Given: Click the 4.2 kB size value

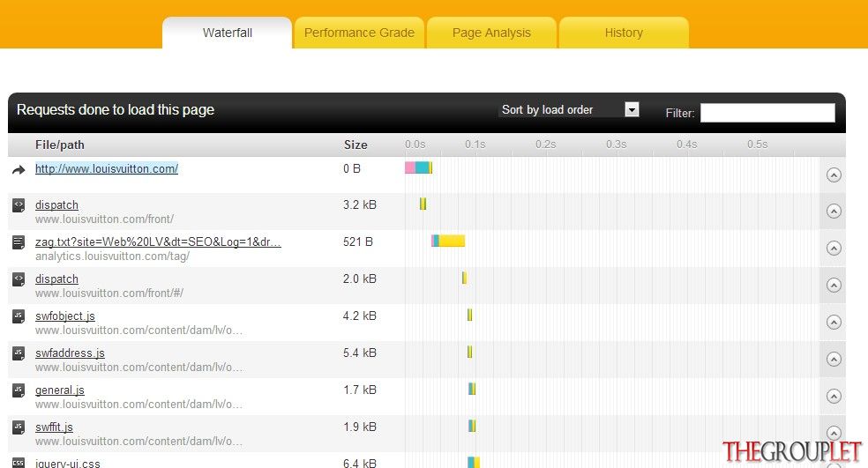Looking at the screenshot, I should pyautogui.click(x=359, y=316).
